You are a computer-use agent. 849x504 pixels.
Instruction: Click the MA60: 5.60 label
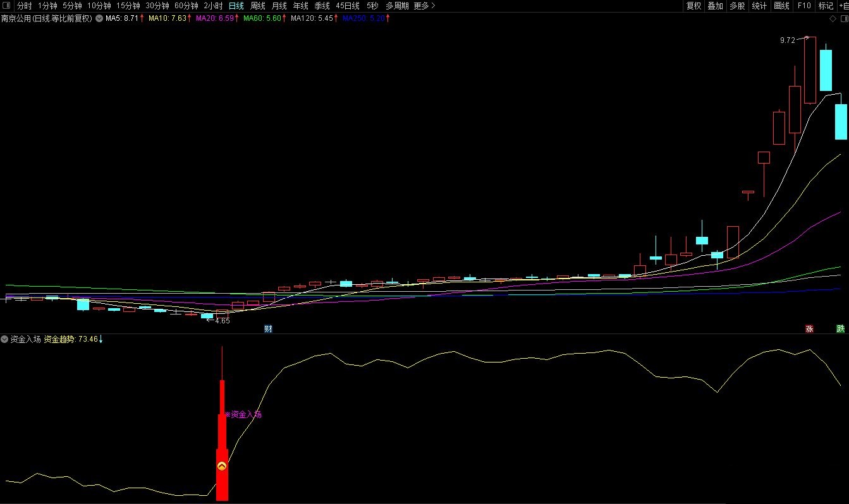pyautogui.click(x=262, y=18)
